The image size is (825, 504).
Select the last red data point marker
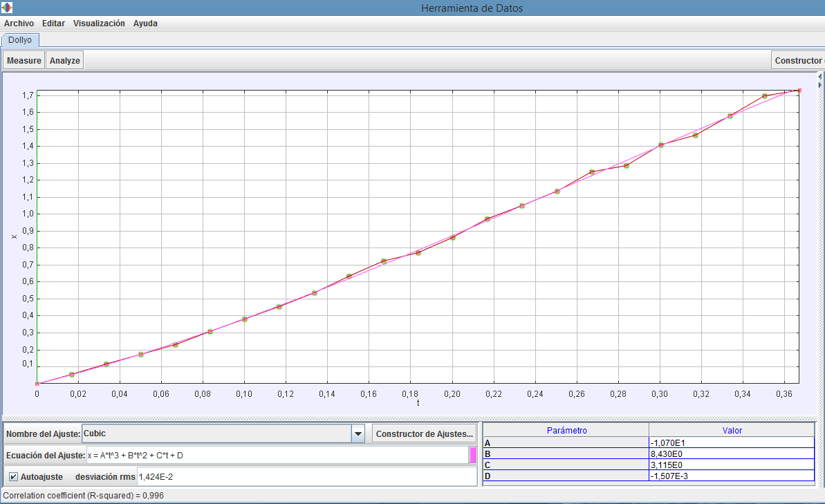tap(799, 91)
